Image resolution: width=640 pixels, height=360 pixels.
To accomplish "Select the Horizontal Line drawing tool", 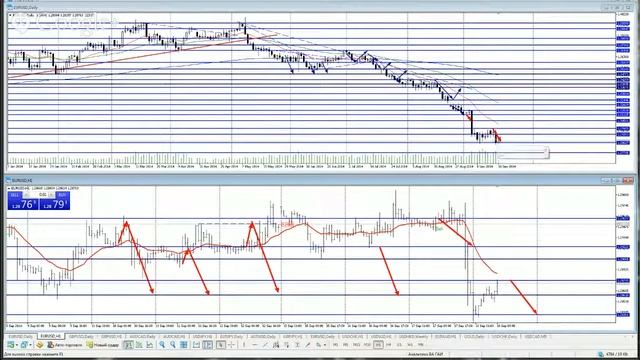I will (x=254, y=345).
